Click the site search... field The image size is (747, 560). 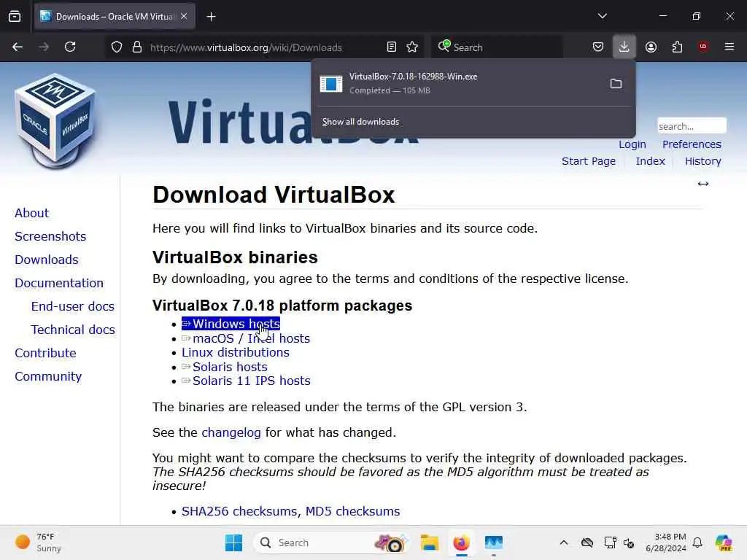692,126
